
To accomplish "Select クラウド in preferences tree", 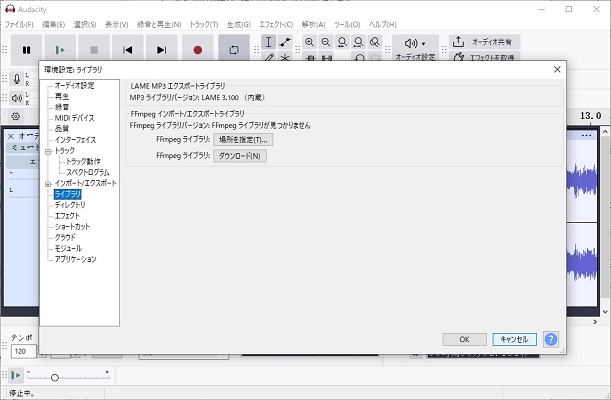I will click(x=65, y=238).
